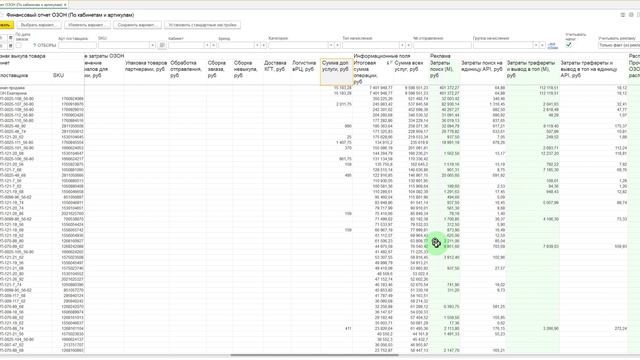Screen dimensions: 640x360
Task: Click the 'Изменить вариант...' button
Action: (87, 25)
